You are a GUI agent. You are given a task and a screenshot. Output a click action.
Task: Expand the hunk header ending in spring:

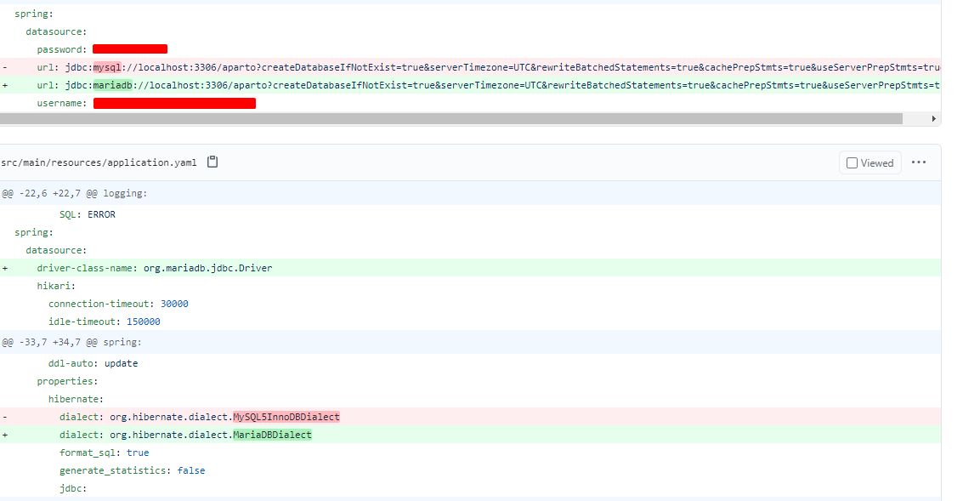(x=71, y=342)
